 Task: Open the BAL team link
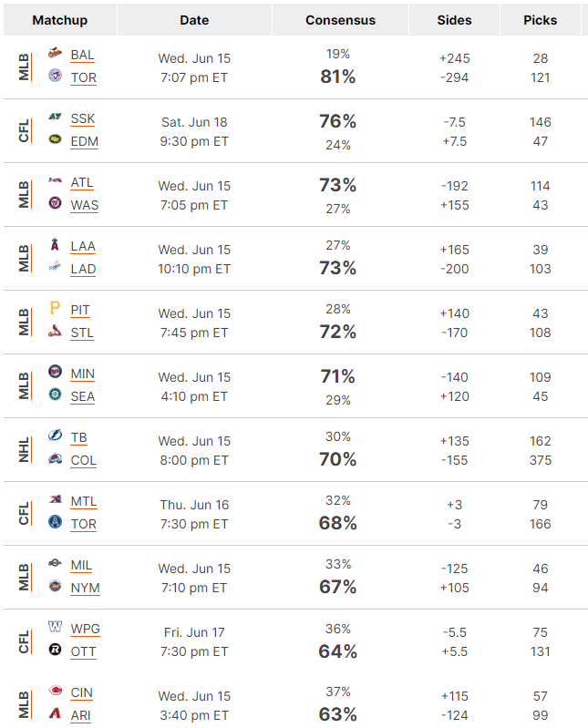pos(82,55)
